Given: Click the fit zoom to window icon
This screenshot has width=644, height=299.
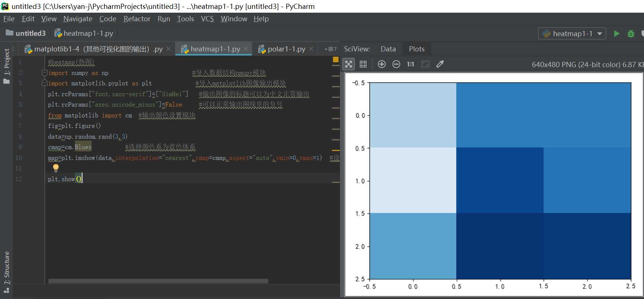Looking at the screenshot, I should point(425,64).
